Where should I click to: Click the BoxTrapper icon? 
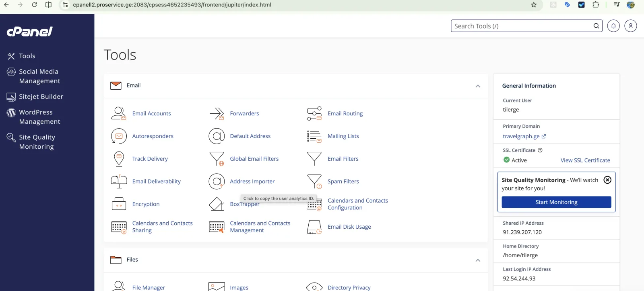(x=217, y=204)
